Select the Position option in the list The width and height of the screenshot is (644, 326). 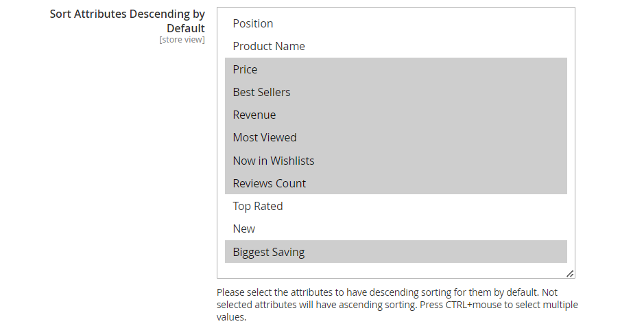pos(396,23)
